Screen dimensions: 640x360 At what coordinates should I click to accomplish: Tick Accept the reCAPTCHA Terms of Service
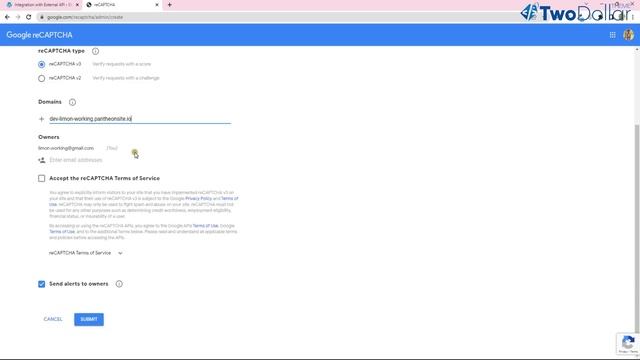pyautogui.click(x=42, y=178)
